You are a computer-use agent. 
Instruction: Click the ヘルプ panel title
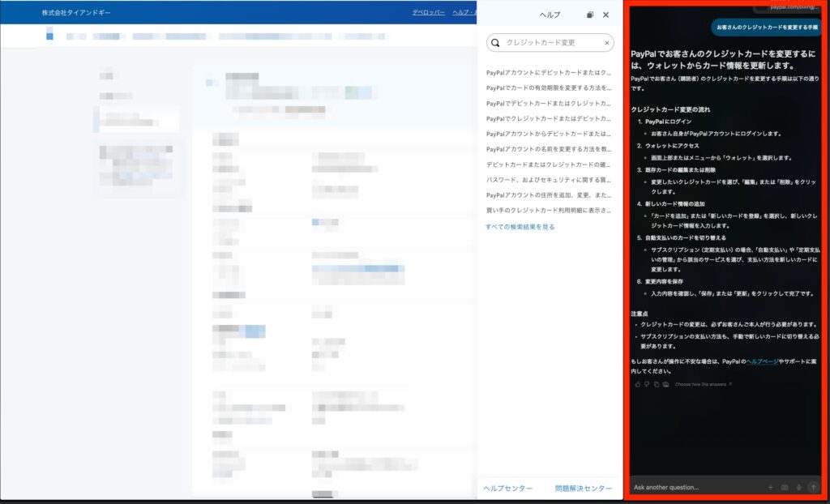[550, 15]
